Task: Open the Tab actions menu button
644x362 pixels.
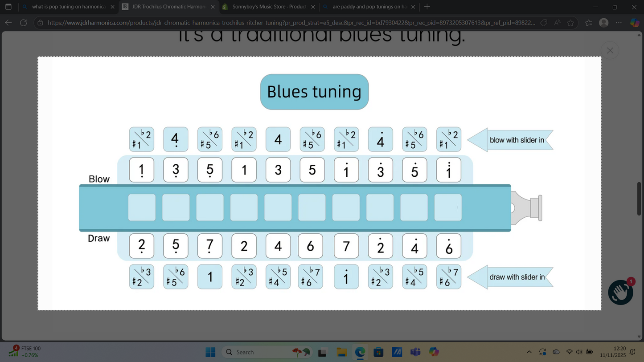Action: 8,7
